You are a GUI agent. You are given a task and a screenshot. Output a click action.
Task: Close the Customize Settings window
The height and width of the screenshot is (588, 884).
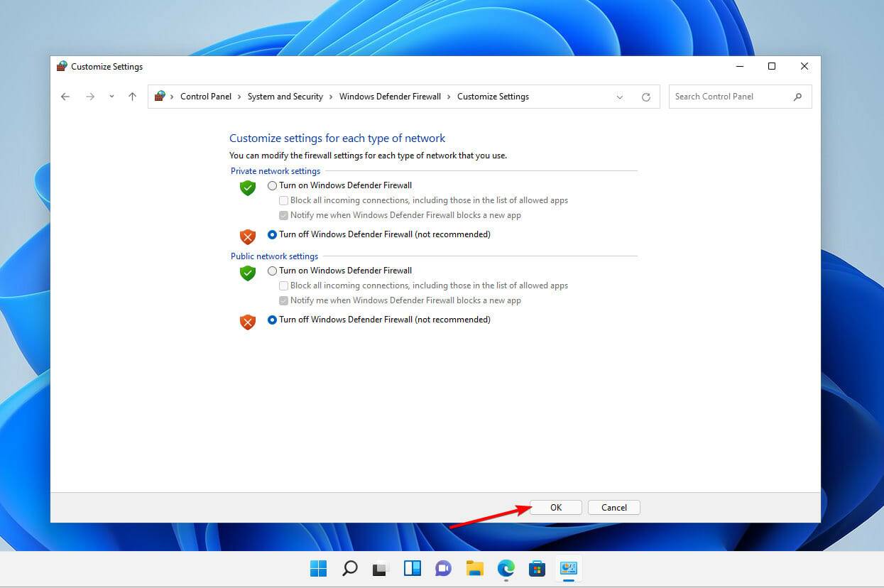point(804,66)
